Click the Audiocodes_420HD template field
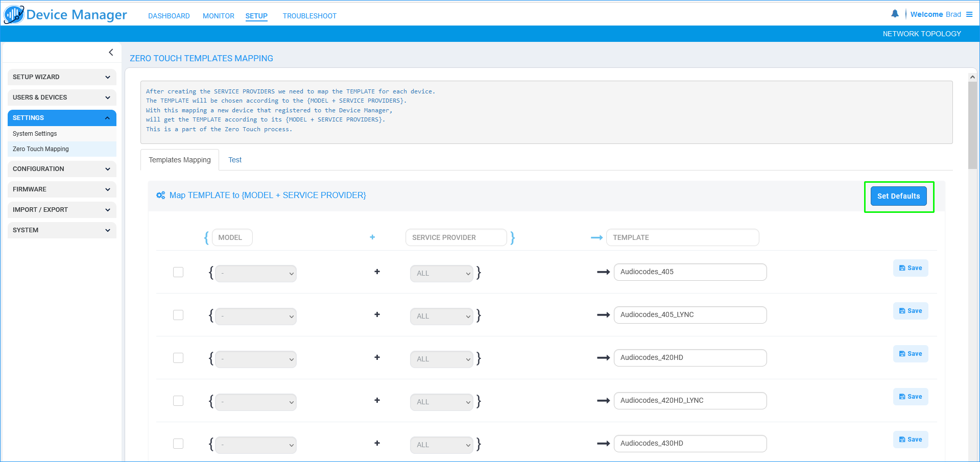Viewport: 980px width, 462px height. (690, 358)
